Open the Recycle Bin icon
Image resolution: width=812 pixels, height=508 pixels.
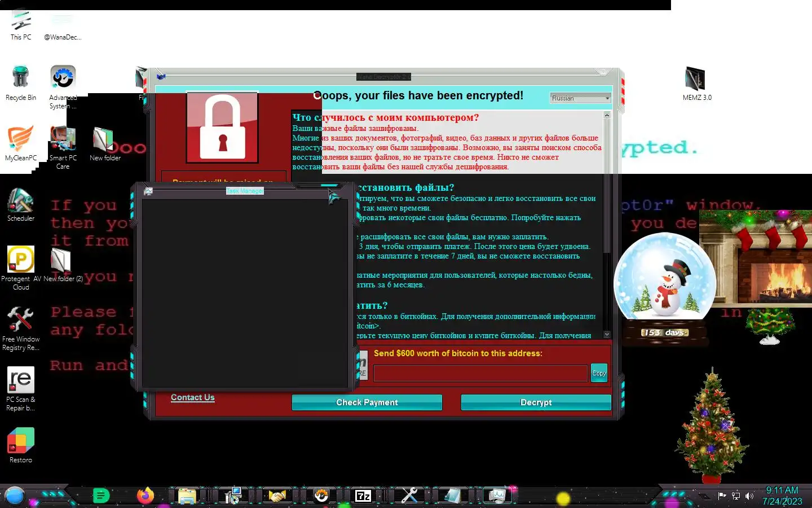(21, 84)
